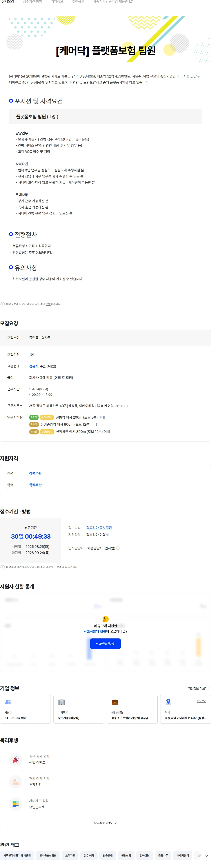The height and width of the screenshot is (868, 211).
Task: Expand the 관련 태그 list chevron
Action: [206, 856]
